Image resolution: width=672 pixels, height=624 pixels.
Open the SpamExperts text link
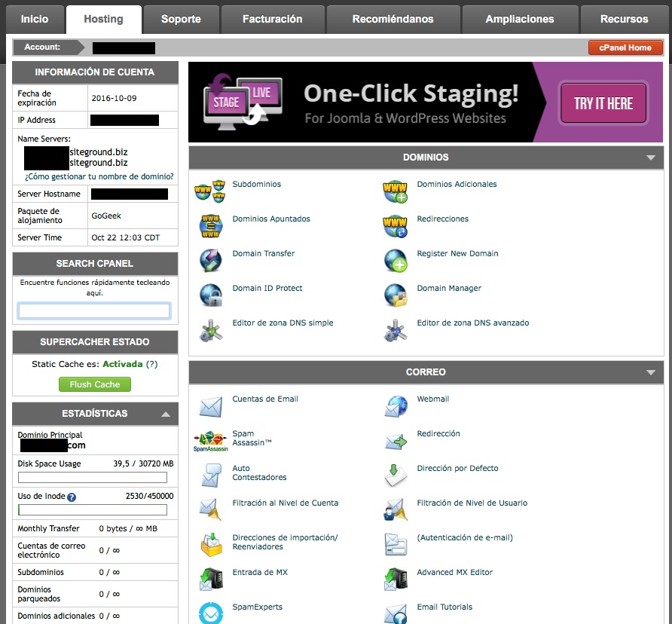(258, 607)
